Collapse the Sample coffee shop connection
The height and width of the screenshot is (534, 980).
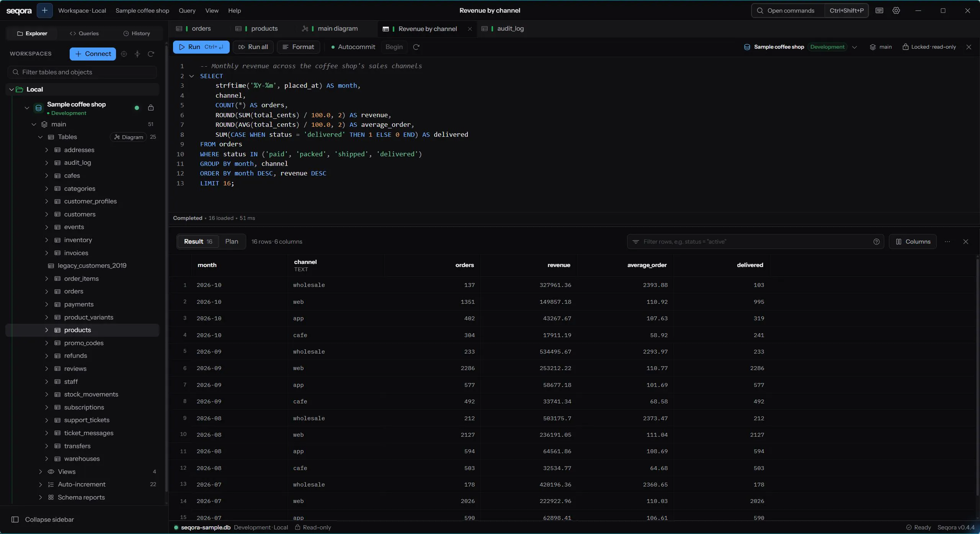point(27,108)
